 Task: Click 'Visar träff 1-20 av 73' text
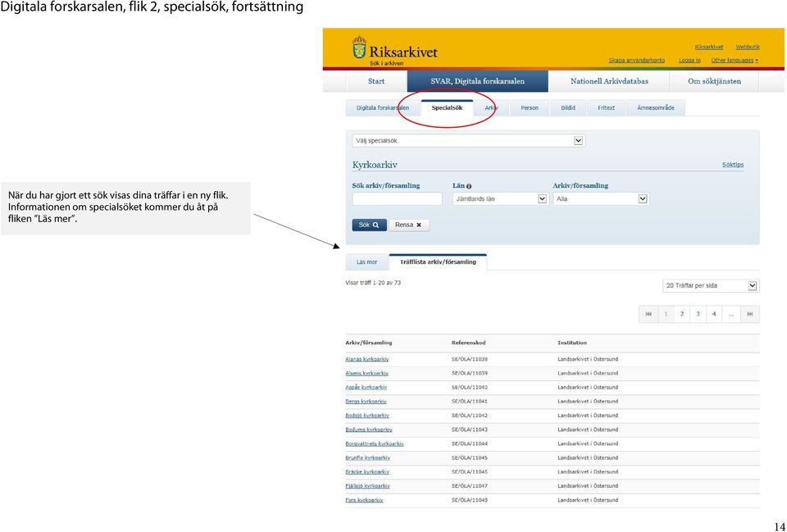click(x=373, y=283)
